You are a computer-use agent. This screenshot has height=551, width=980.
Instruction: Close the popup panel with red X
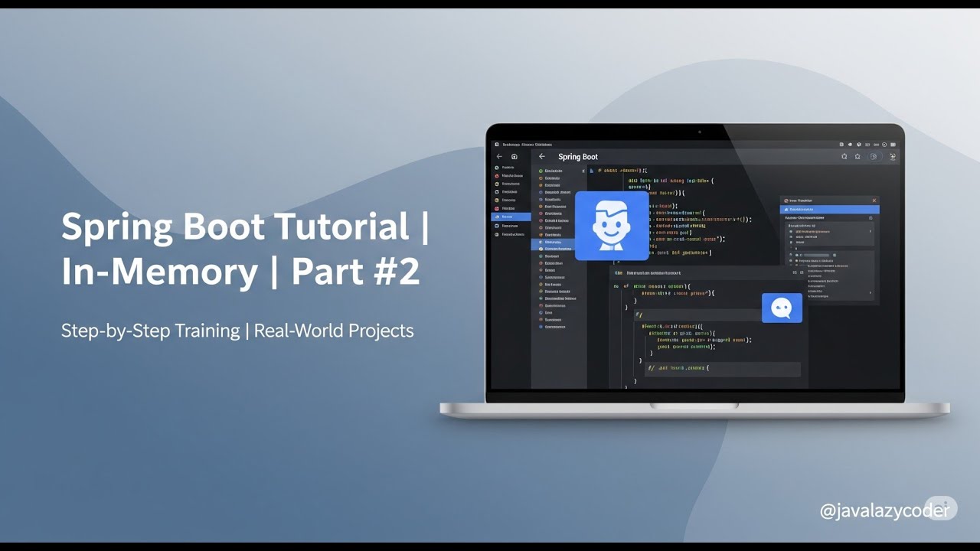[x=874, y=201]
